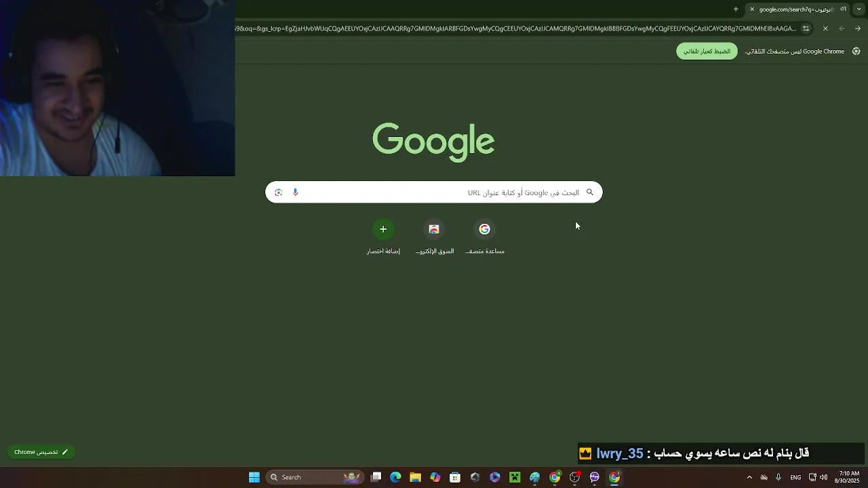Screen dimensions: 868x488
Task: Click the ENG language indicator
Action: pyautogui.click(x=795, y=477)
